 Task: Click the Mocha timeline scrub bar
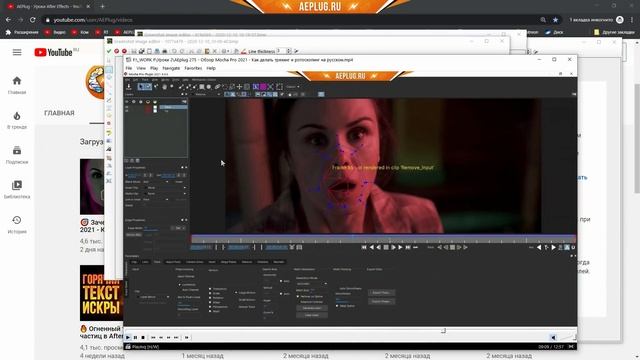384,238
